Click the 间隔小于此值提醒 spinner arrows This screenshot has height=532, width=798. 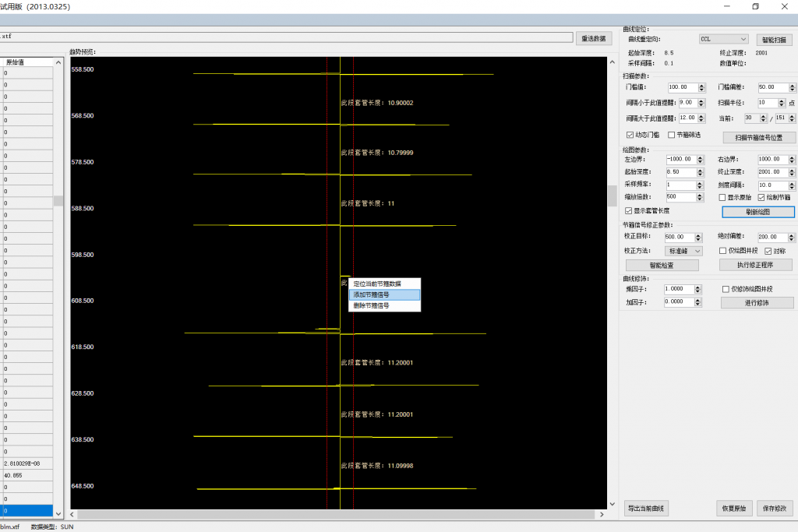701,103
